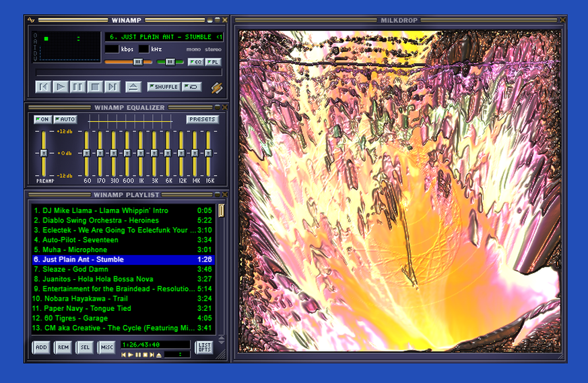
Task: Click the song position seek bar
Action: (129, 72)
